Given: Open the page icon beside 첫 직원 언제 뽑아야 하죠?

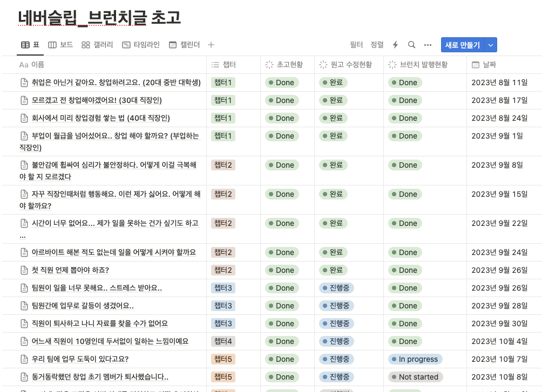Looking at the screenshot, I should tap(23, 270).
